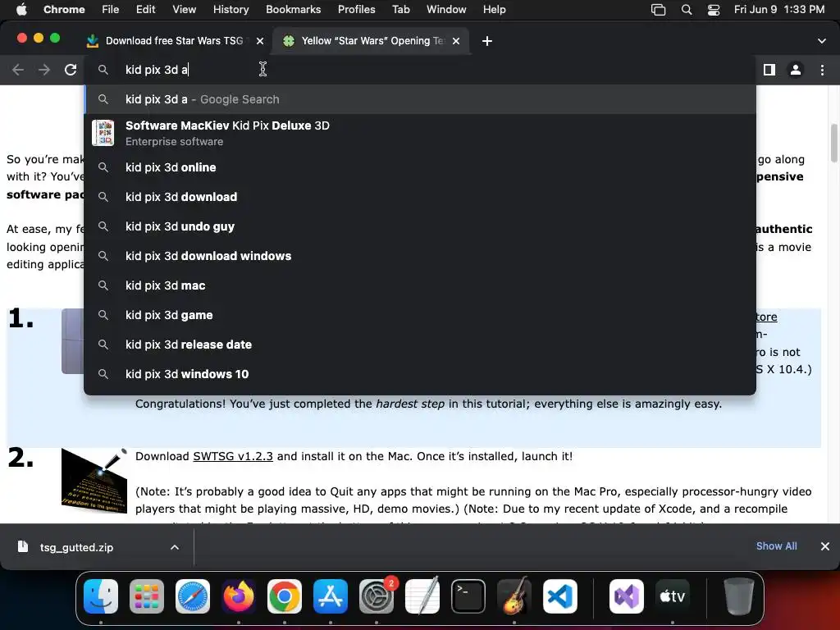This screenshot has height=630, width=840.
Task: Open System Preferences from the Dock
Action: 377,596
